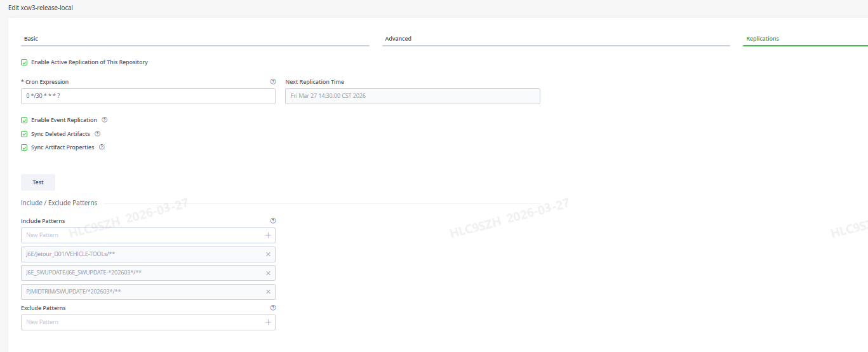Image resolution: width=868 pixels, height=352 pixels.
Task: Click help icon beside Enable Event Replication
Action: [105, 120]
